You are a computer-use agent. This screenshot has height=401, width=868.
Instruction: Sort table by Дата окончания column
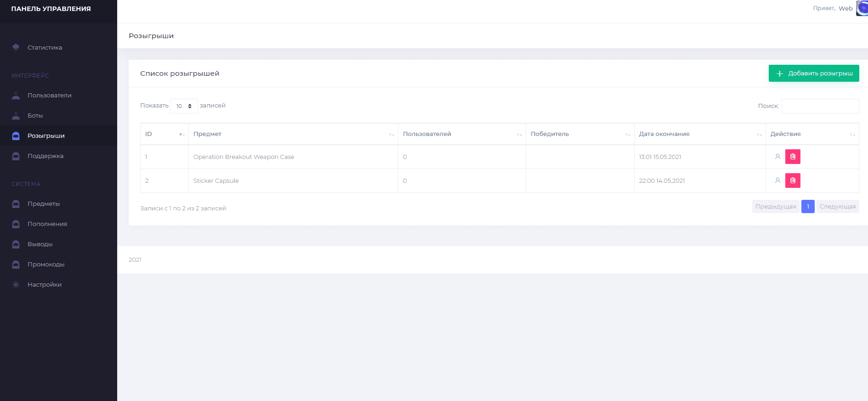[x=699, y=134]
